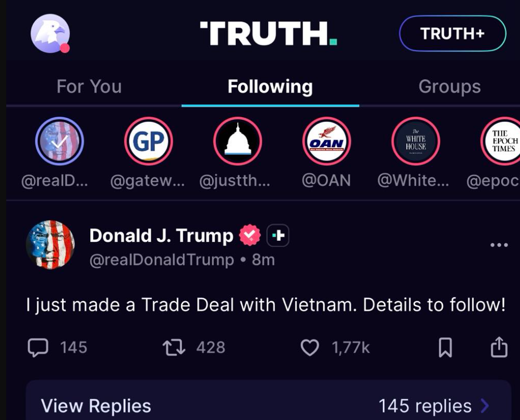Image resolution: width=520 pixels, height=420 pixels.
Task: Tap the red verified checkmark badge
Action: click(x=250, y=235)
